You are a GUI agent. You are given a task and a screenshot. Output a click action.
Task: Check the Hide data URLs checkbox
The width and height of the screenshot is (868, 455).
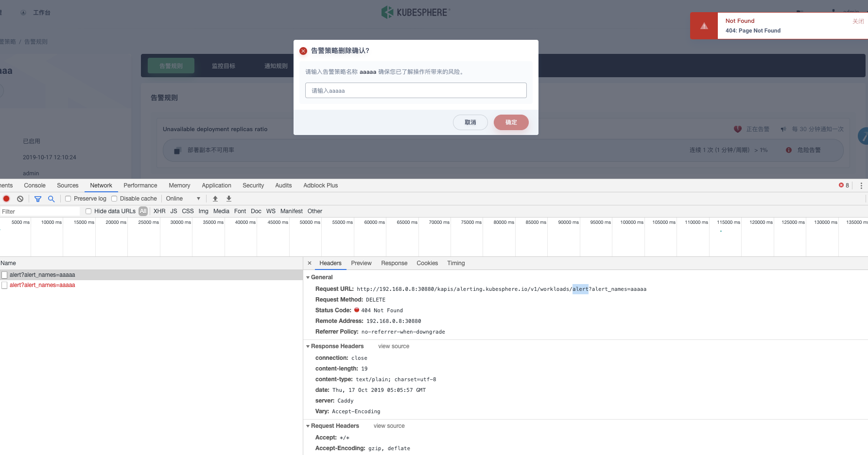click(x=88, y=211)
